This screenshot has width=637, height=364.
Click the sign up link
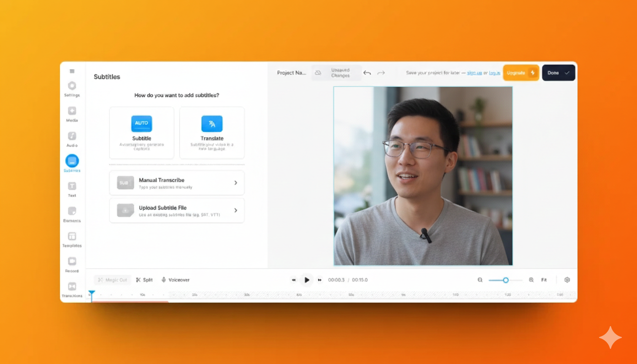[x=474, y=73]
